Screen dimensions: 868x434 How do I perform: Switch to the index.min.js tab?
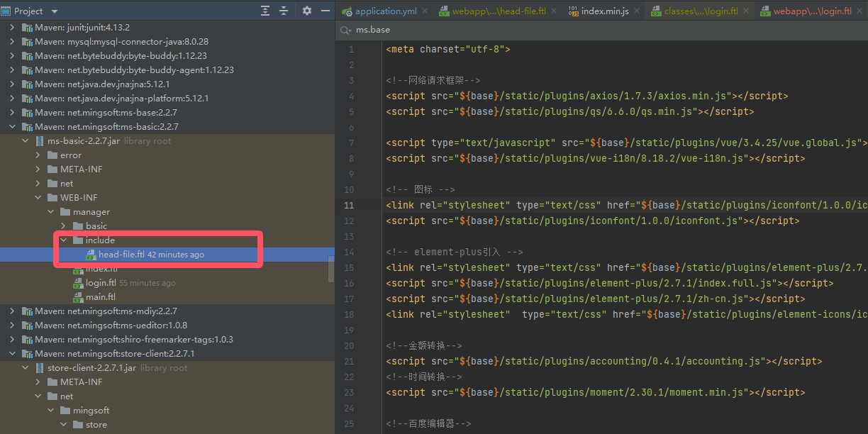[604, 11]
